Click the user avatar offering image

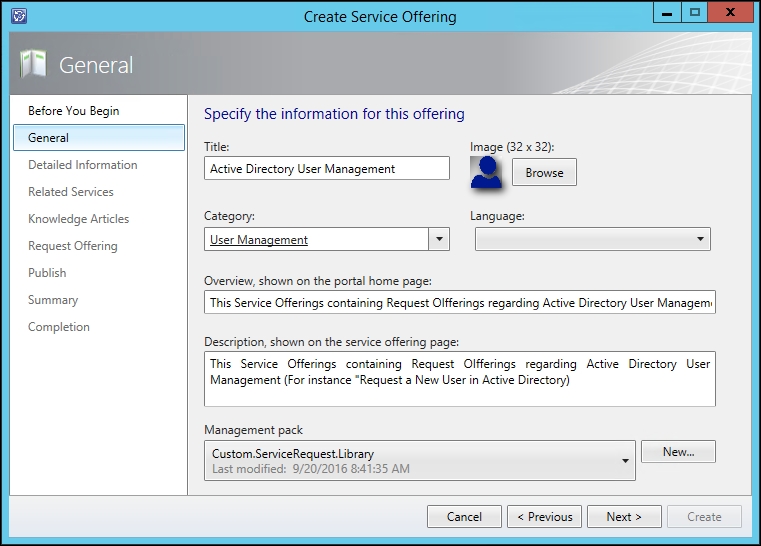pos(486,172)
